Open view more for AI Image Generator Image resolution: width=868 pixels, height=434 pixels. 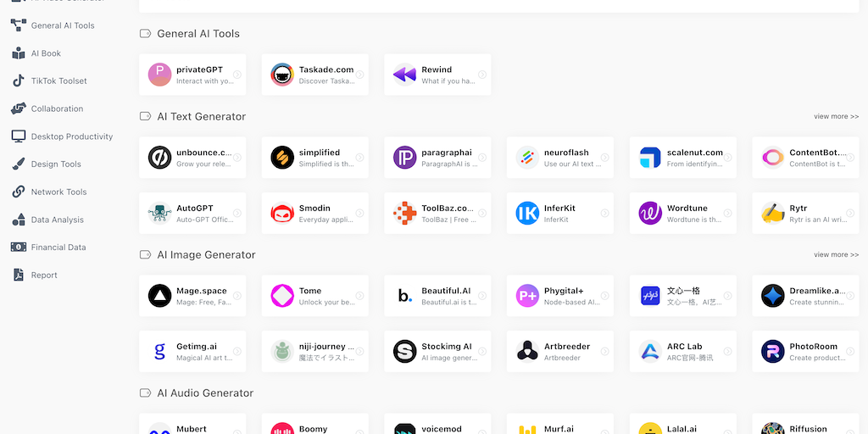(x=836, y=254)
